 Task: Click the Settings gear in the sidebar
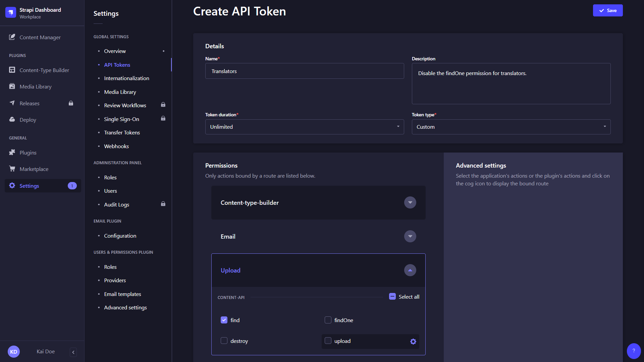12,186
